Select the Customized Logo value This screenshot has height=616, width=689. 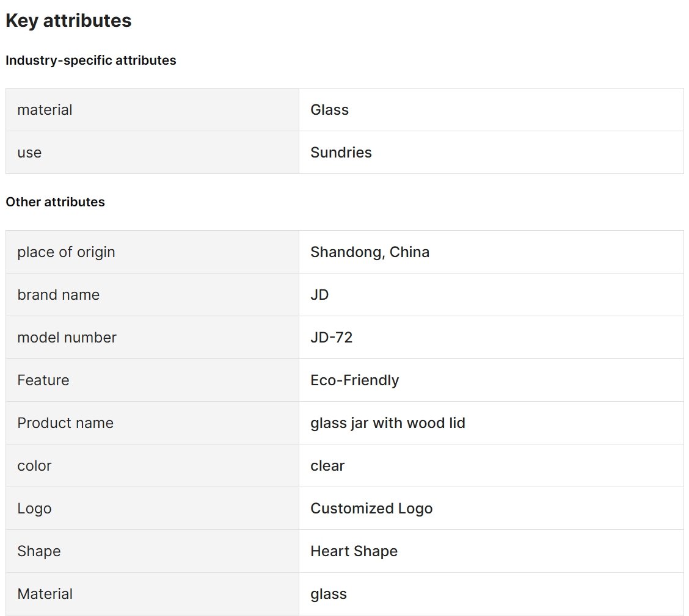(372, 509)
